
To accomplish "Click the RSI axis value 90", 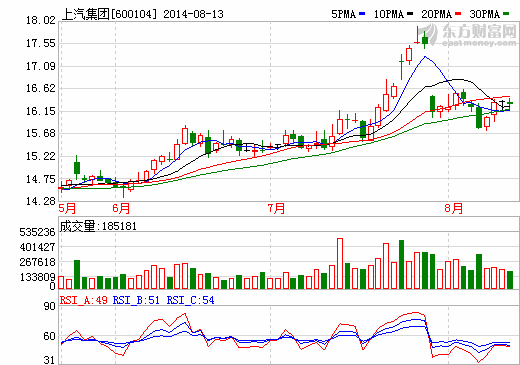I will point(50,306).
